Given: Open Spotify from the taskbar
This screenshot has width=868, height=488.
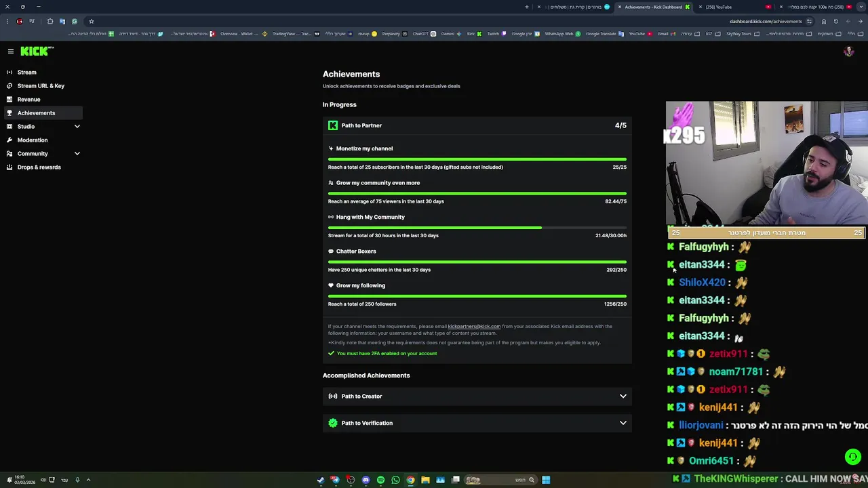Looking at the screenshot, I should 380,480.
